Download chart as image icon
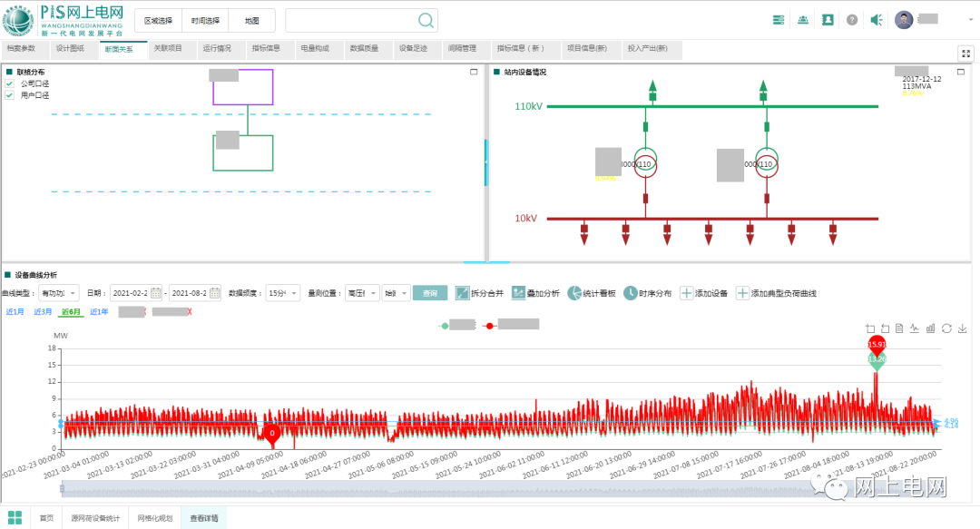Screen dimensions: 980x529 pyautogui.click(x=963, y=328)
